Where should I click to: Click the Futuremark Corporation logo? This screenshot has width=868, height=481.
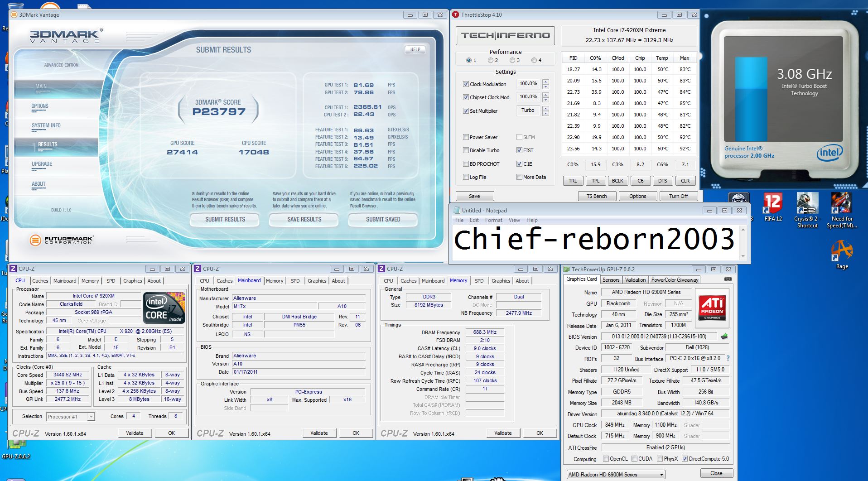click(x=62, y=240)
